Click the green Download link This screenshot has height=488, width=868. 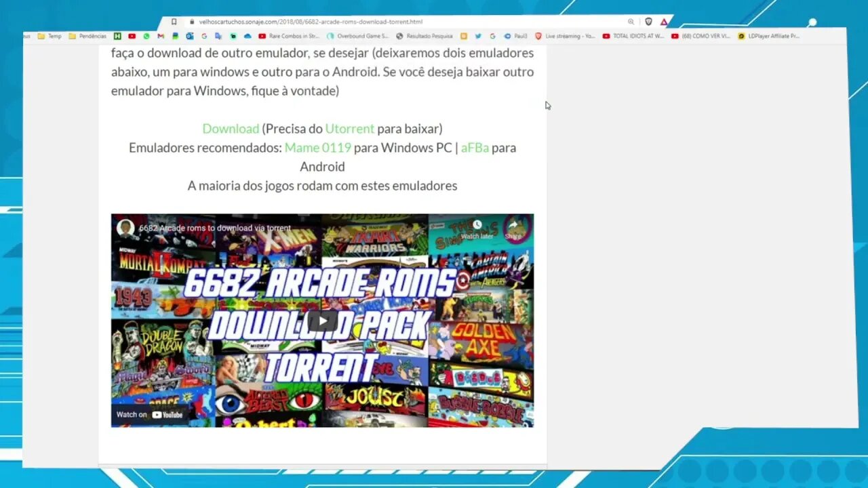tap(231, 129)
